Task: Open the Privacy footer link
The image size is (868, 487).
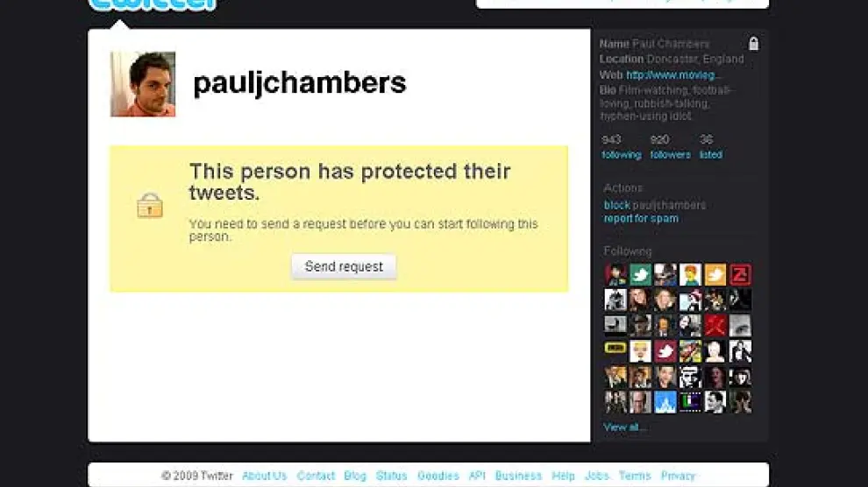Action: (678, 476)
